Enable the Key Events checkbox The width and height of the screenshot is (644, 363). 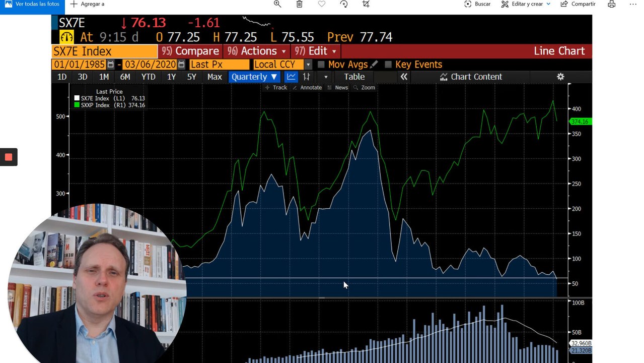(x=388, y=65)
